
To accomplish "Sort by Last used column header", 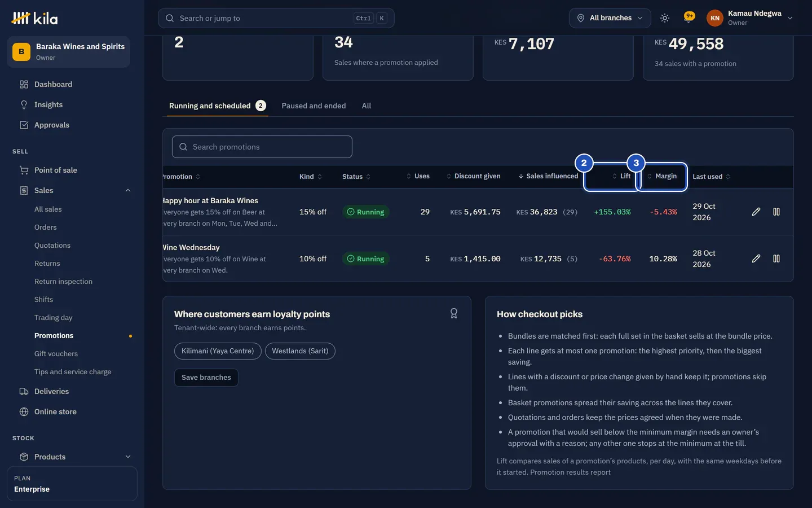I will tap(712, 177).
